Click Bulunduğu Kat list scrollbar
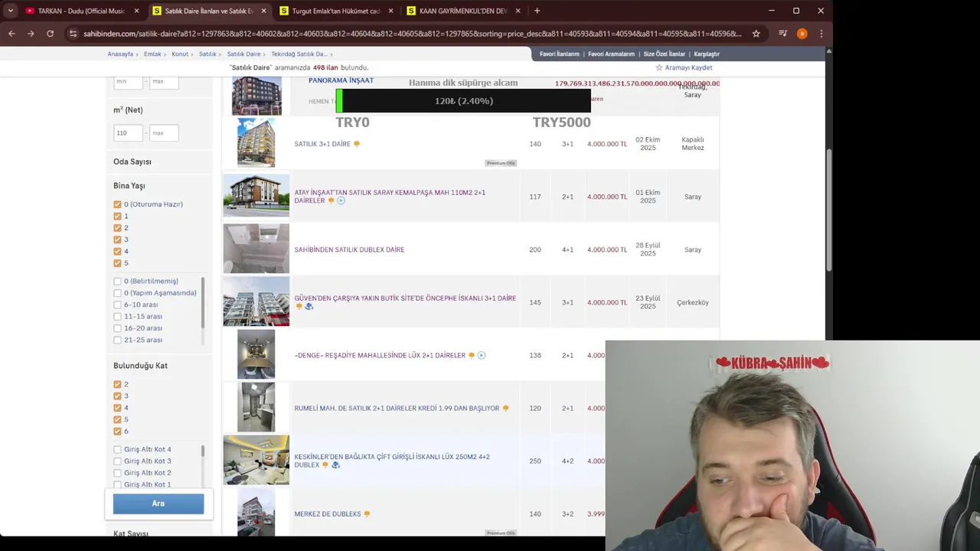Screen dimensions: 980x551 [x=203, y=451]
